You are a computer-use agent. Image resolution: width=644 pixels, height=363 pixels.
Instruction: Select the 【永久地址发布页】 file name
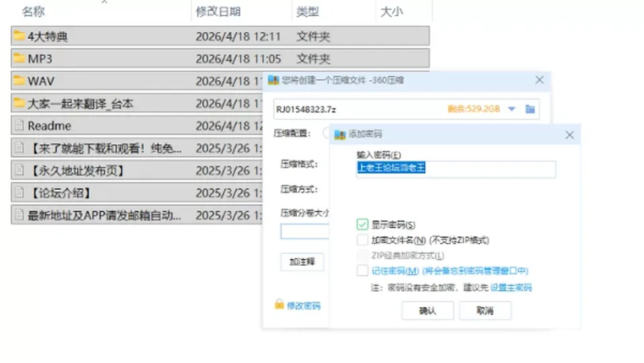[x=77, y=170]
